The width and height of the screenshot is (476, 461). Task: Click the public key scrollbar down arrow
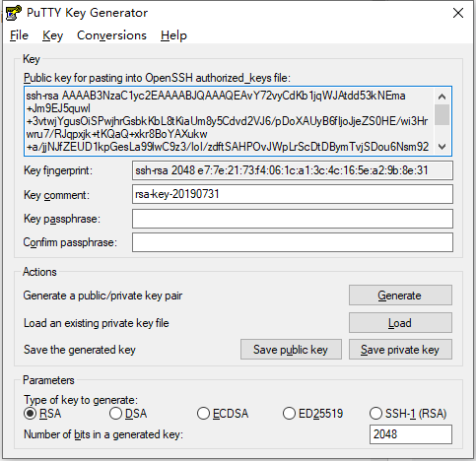tap(442, 147)
